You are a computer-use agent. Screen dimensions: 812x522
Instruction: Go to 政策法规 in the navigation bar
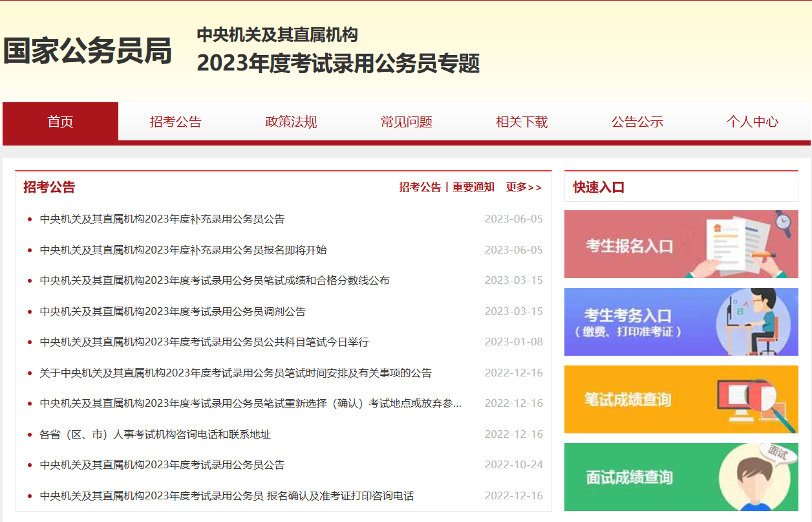coord(291,122)
